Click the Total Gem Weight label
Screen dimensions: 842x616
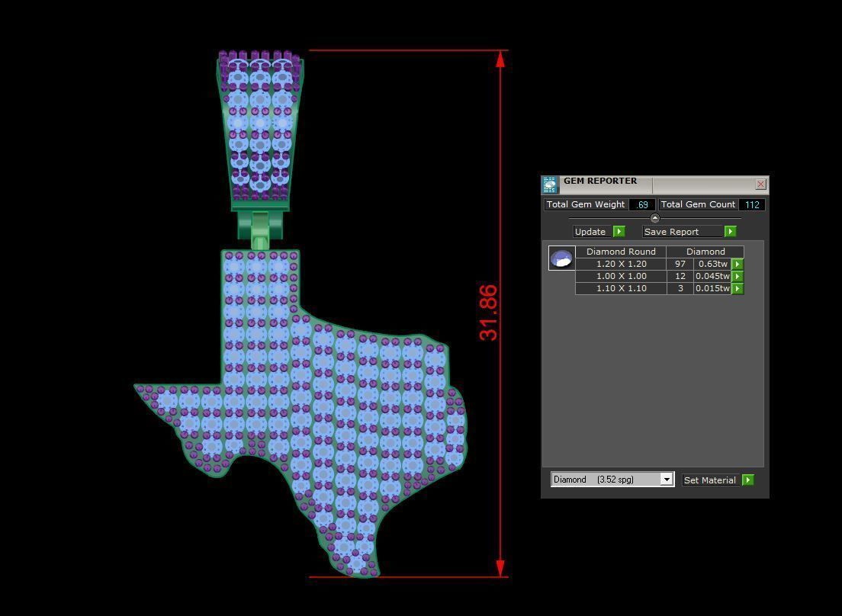tap(586, 204)
